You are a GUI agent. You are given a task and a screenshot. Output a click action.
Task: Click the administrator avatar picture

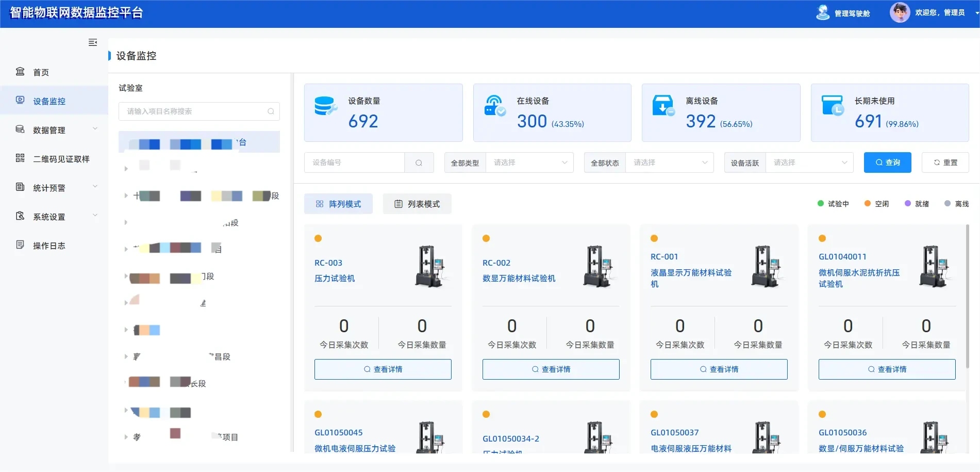tap(900, 12)
